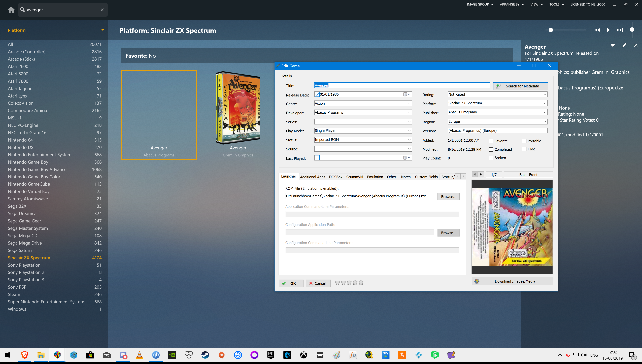
Task: Switch to the Additional Apps tab
Action: [x=312, y=177]
